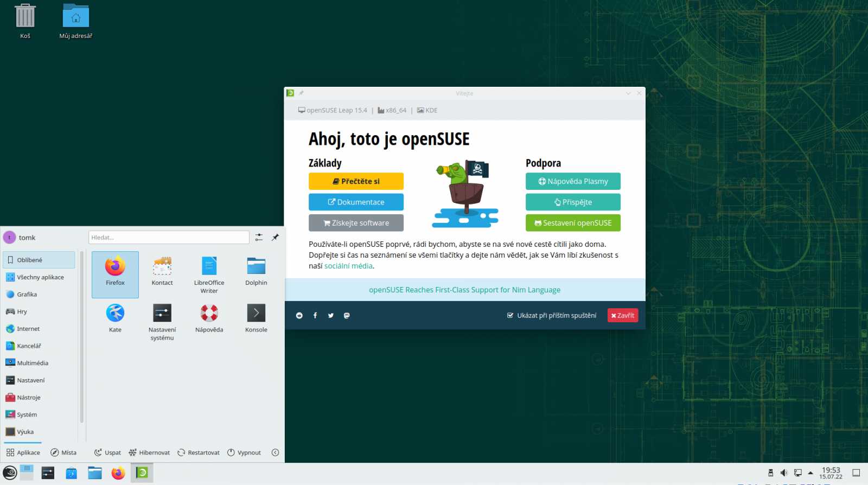This screenshot has width=868, height=485.
Task: Focus the Hledat search field
Action: click(169, 238)
